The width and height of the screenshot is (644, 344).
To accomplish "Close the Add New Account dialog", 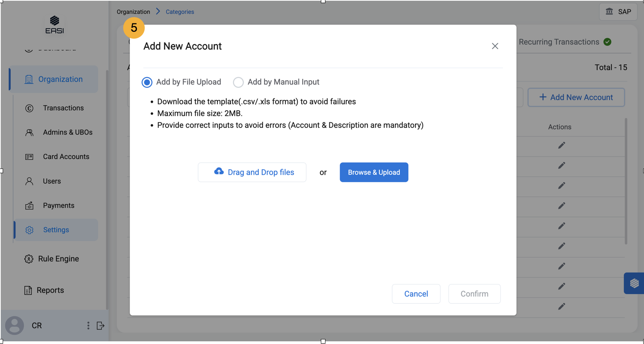I will pyautogui.click(x=495, y=46).
